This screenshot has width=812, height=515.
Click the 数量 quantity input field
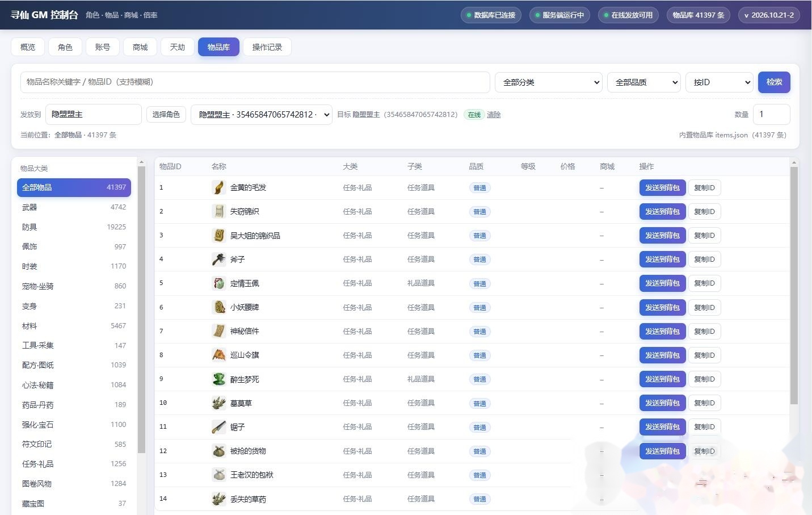point(771,114)
